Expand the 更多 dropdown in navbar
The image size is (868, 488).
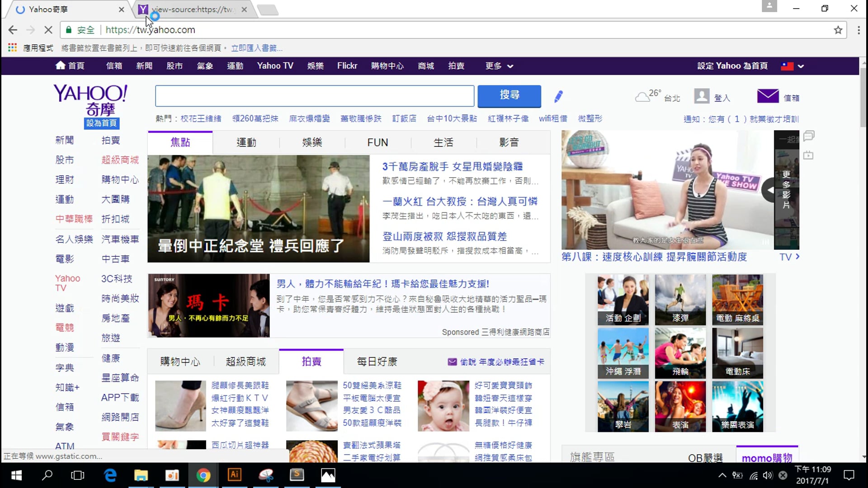click(499, 66)
